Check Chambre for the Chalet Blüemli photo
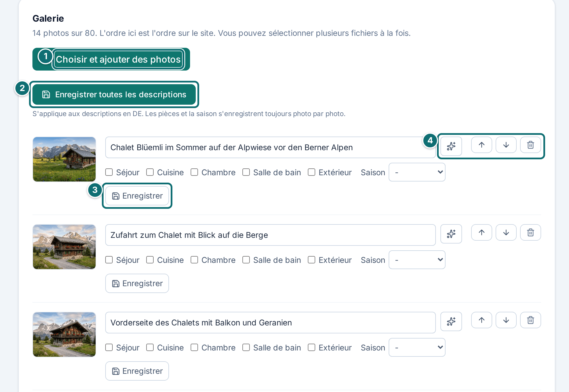569x392 pixels. click(194, 172)
